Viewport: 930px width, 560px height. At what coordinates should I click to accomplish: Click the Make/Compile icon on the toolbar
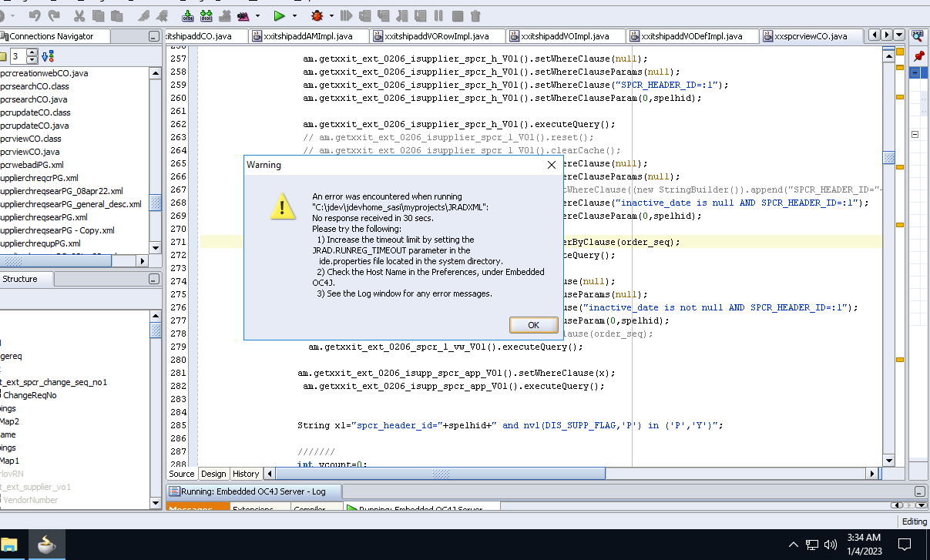coord(186,16)
